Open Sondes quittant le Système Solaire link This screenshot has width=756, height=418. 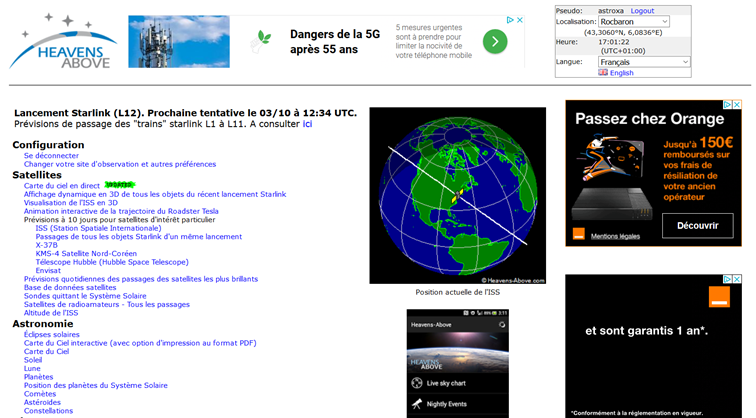[x=85, y=296]
